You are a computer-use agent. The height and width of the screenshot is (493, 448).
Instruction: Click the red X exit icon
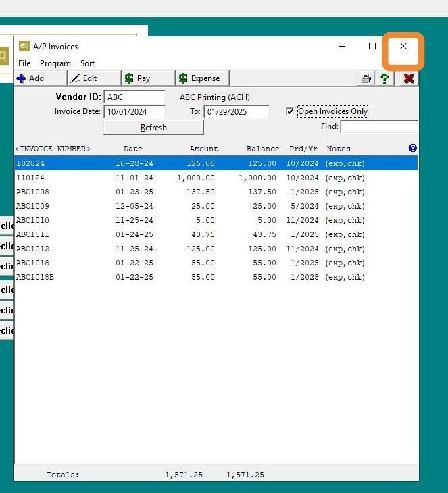pyautogui.click(x=409, y=78)
